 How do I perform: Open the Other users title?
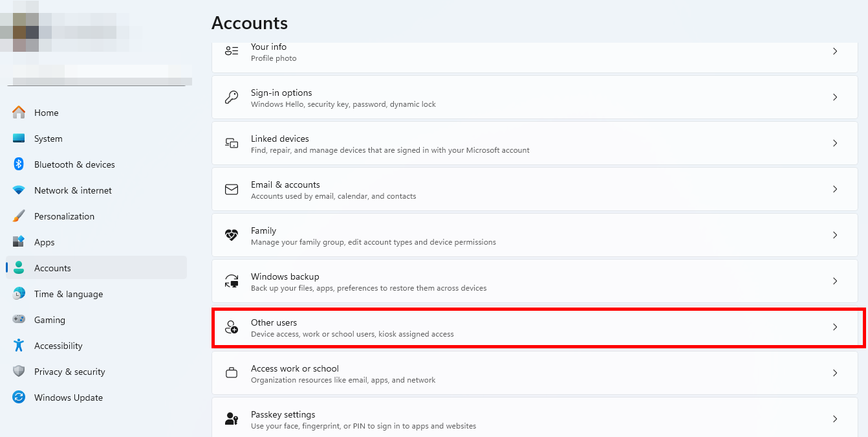(274, 322)
